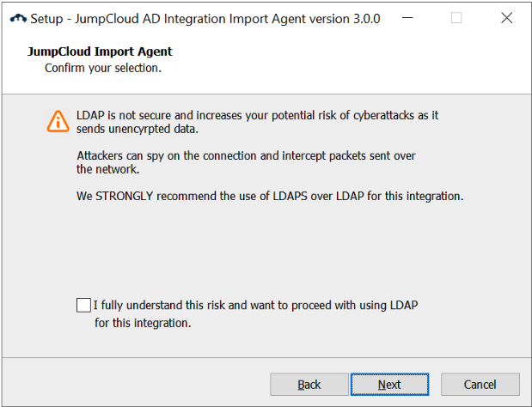Click the "We STRONGLY recommend" LDAPS sentence
Image resolution: width=532 pixels, height=407 pixels.
click(x=270, y=196)
